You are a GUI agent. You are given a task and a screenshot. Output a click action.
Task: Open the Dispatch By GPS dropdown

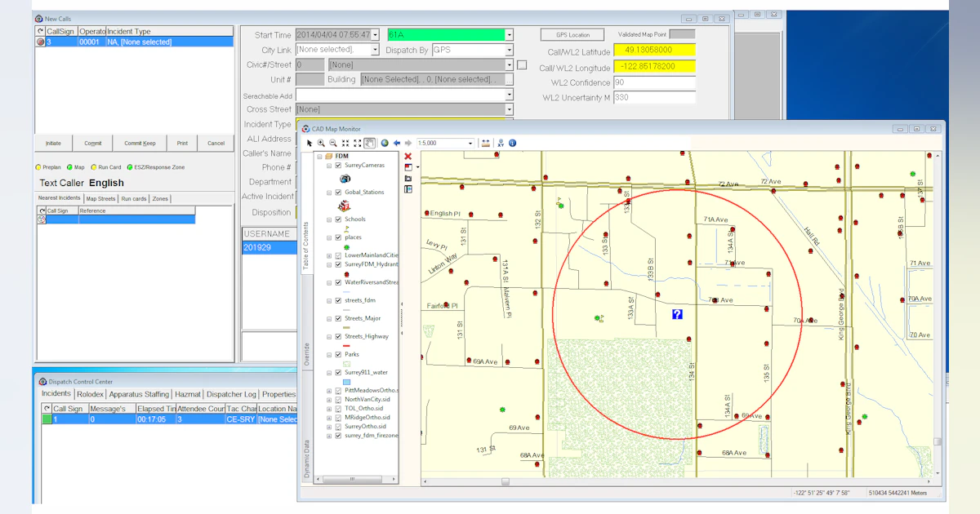(509, 50)
